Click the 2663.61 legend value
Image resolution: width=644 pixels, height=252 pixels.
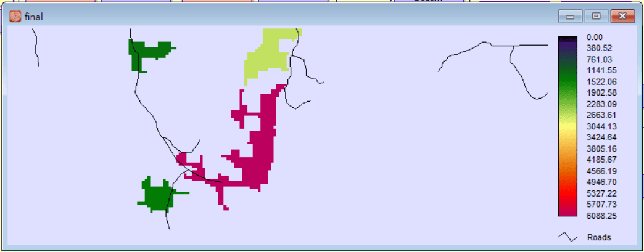click(601, 115)
